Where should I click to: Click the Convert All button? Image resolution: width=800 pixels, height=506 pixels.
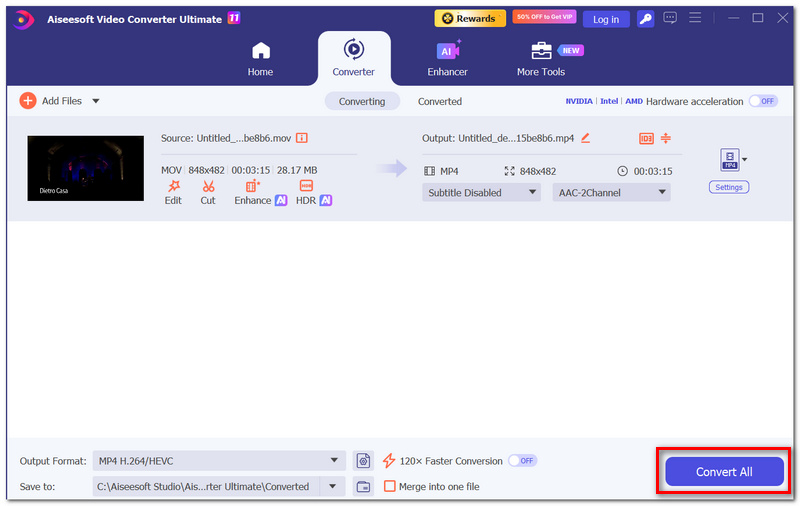tap(724, 471)
